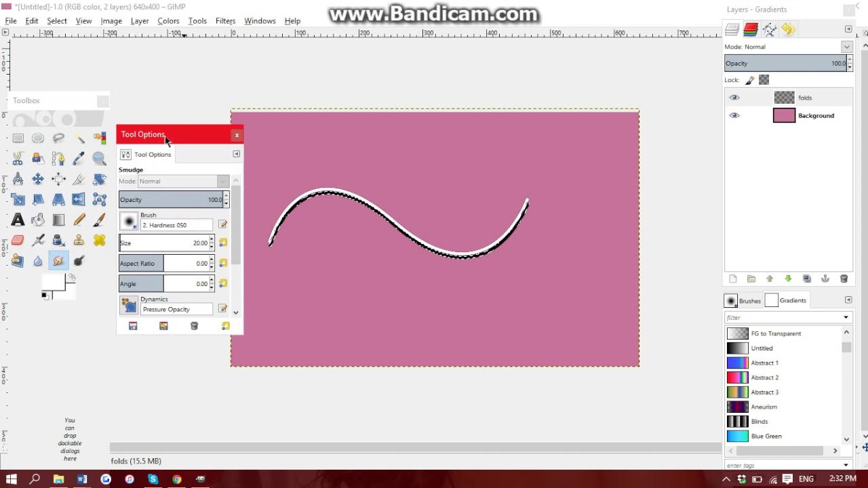Open the Brushes/Gradients dock tab menu arrow
The width and height of the screenshot is (868, 488).
tap(848, 300)
